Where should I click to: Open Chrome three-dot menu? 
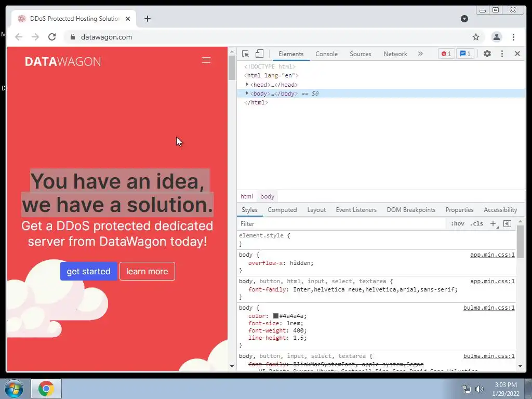point(513,37)
